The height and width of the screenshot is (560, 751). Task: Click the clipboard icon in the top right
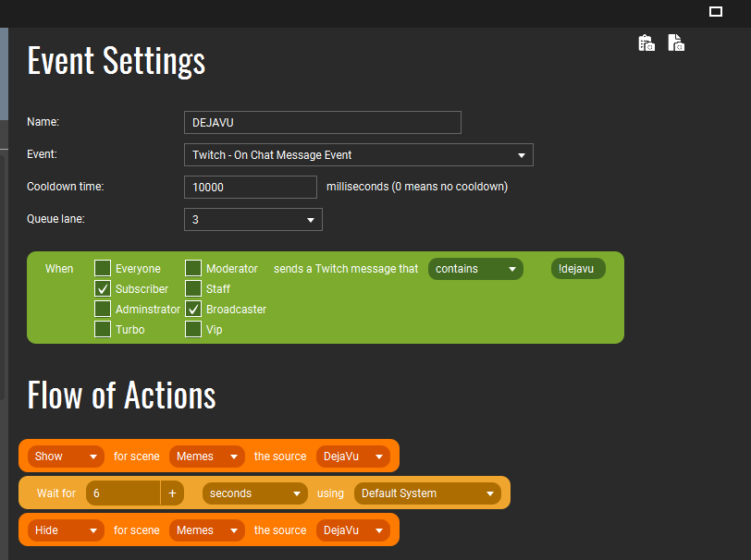click(646, 43)
